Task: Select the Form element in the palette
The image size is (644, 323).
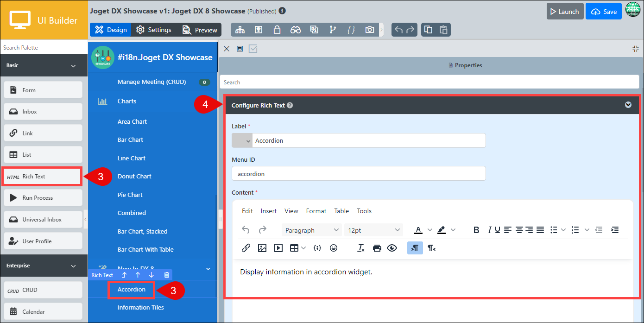Action: 43,90
